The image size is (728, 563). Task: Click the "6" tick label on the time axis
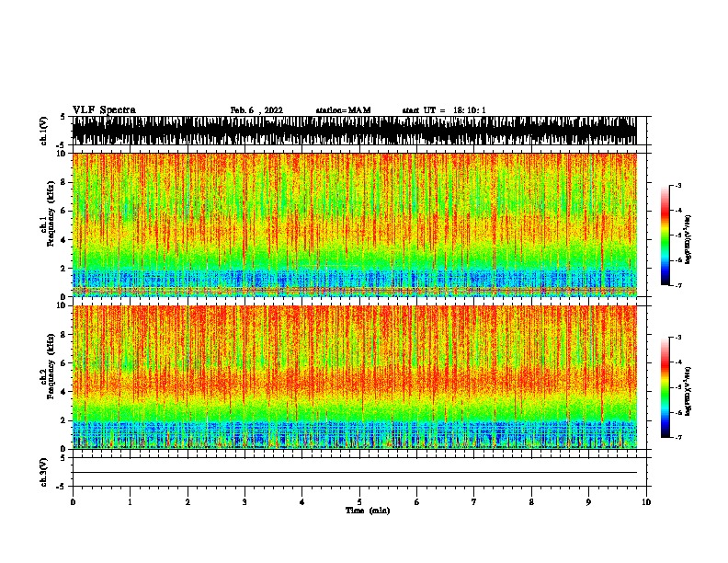417,502
